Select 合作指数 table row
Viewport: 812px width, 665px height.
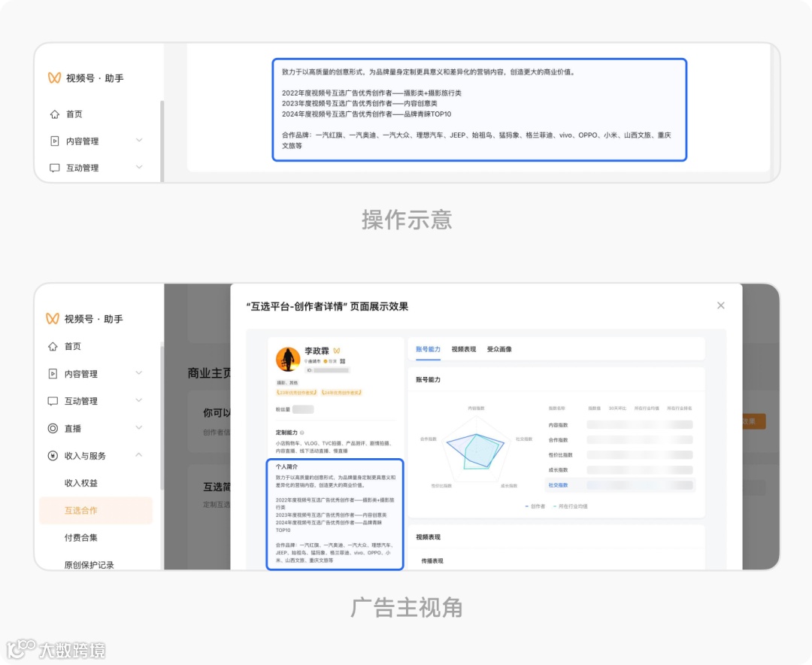620,440
